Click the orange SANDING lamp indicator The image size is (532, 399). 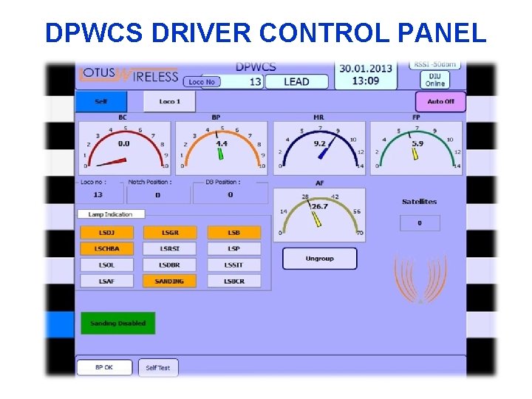pos(170,282)
